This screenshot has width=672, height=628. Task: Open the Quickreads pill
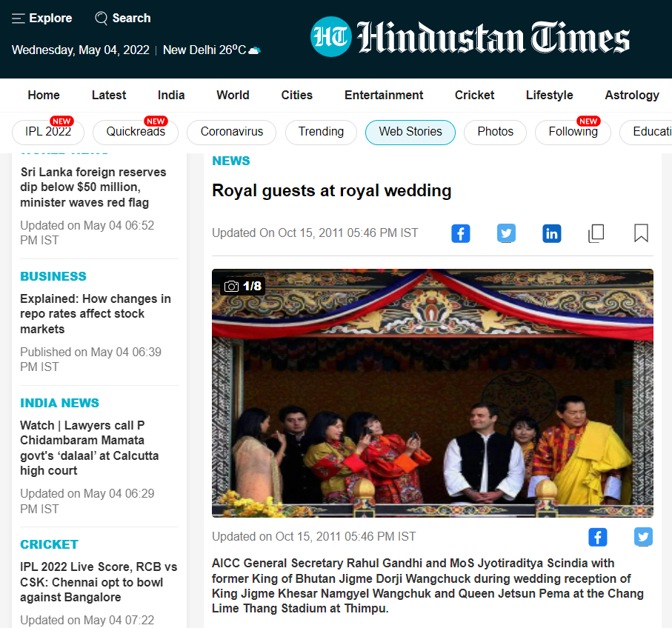click(136, 132)
